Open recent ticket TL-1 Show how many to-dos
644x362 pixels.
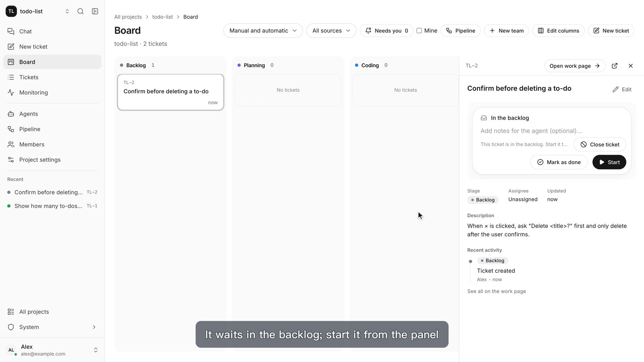52,206
